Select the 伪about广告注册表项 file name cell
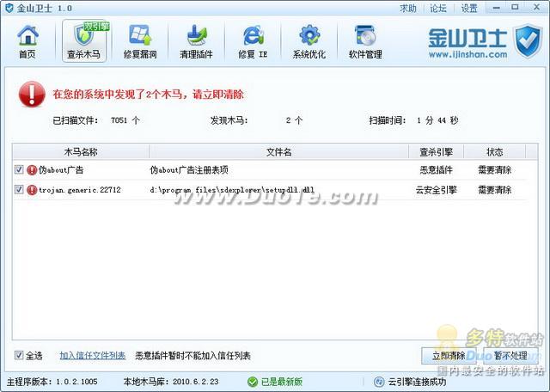The height and width of the screenshot is (392, 550). coord(189,170)
